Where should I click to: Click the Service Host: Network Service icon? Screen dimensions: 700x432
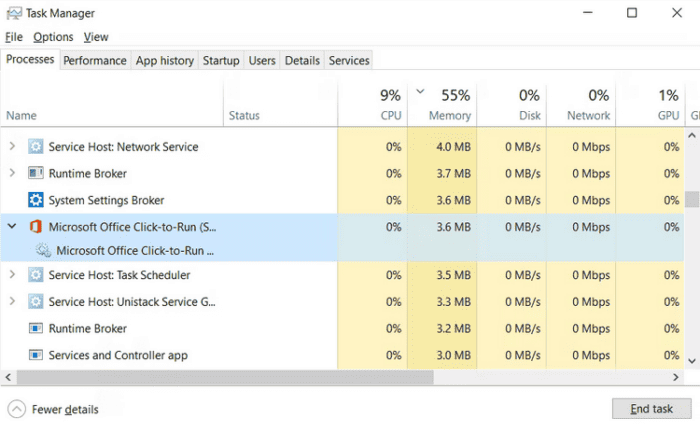coord(36,147)
